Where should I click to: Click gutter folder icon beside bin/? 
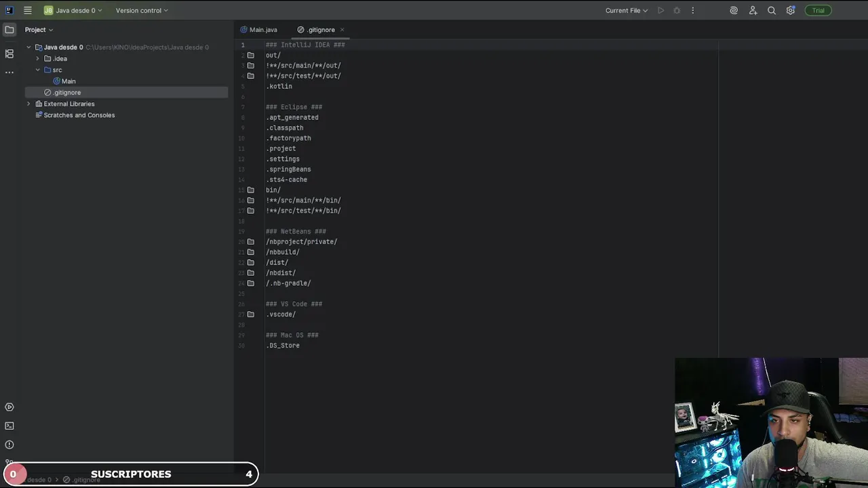tap(251, 190)
